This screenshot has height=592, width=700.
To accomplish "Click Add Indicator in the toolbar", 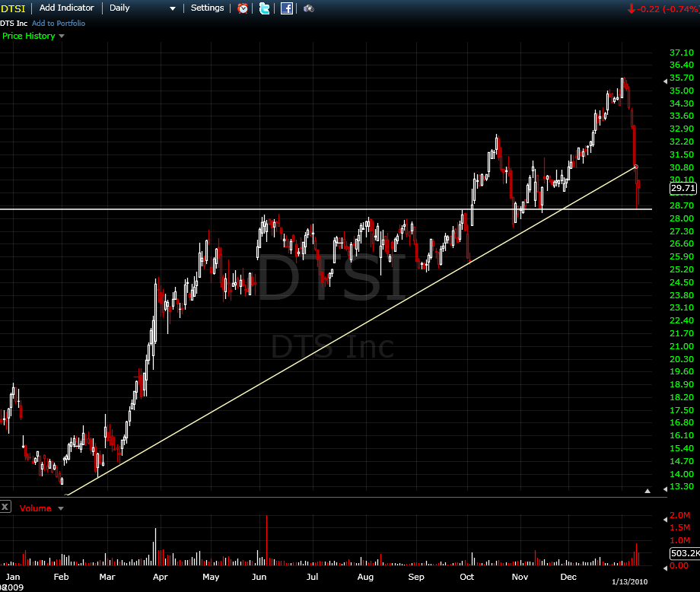I will click(66, 8).
